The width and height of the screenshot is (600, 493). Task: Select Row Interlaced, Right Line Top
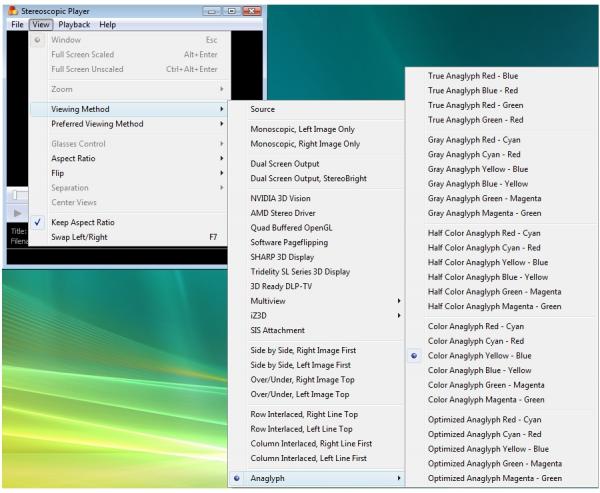coord(316,414)
